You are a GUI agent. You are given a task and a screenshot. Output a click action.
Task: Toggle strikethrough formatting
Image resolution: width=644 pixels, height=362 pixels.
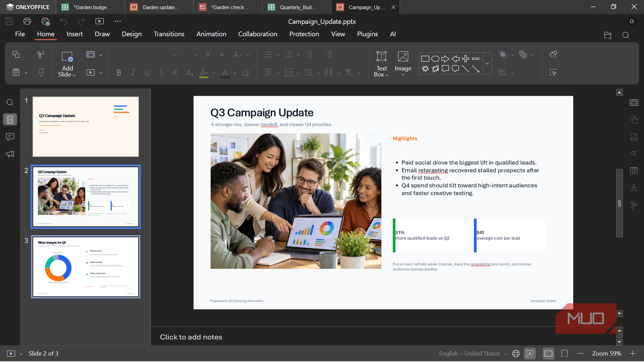coord(161,72)
